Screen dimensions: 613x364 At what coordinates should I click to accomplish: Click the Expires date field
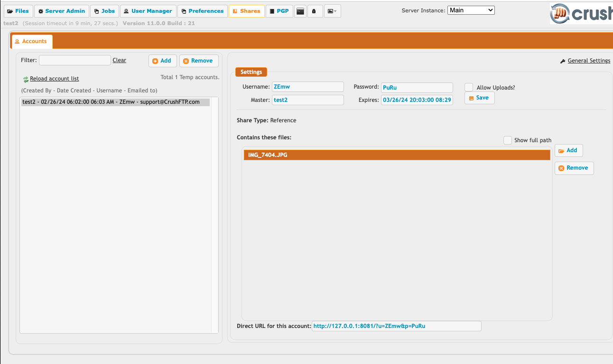[417, 100]
